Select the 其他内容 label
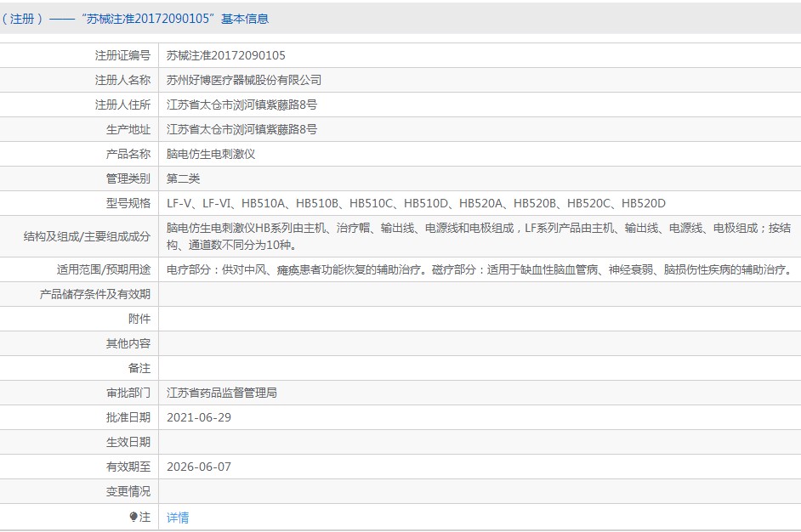This screenshot has height=532, width=801. [128, 343]
